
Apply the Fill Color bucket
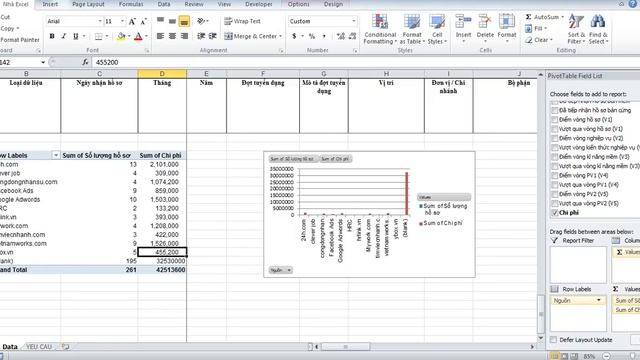[121, 36]
